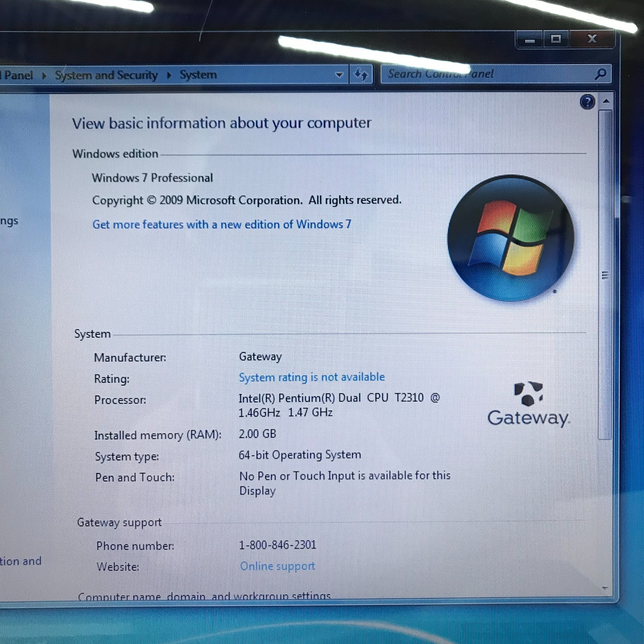Open the Control Panel breadcrumb
This screenshot has height=644, width=644.
pos(17,75)
